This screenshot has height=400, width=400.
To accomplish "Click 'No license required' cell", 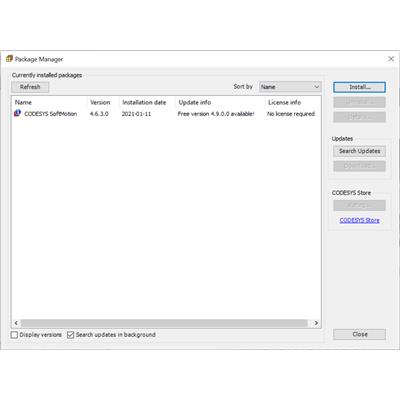I will pyautogui.click(x=291, y=114).
